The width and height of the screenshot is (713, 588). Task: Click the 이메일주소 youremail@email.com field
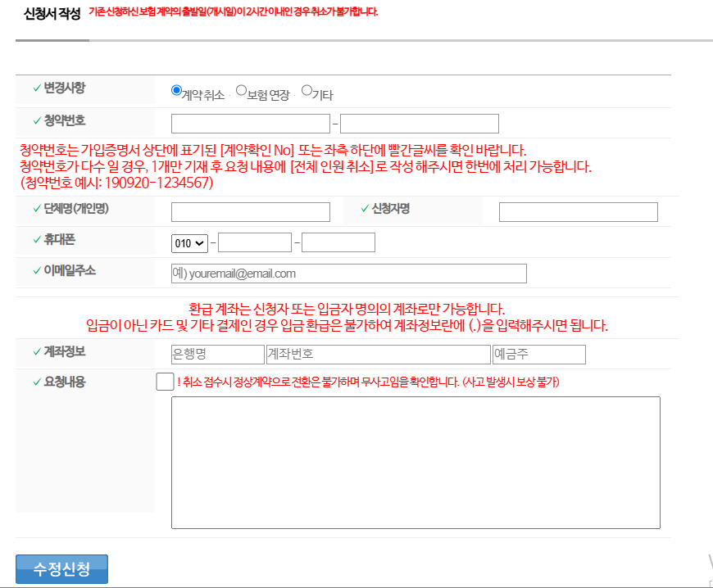349,274
